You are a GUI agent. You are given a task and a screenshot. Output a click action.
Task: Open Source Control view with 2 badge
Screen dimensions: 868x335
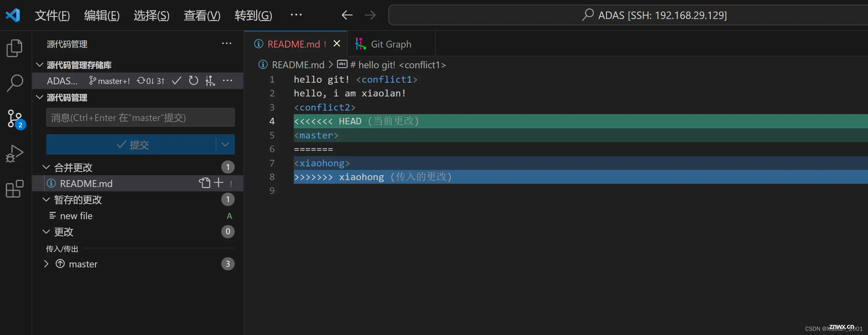pos(16,119)
